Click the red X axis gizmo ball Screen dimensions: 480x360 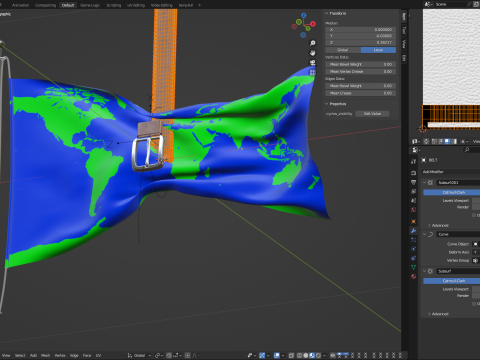tap(313, 24)
